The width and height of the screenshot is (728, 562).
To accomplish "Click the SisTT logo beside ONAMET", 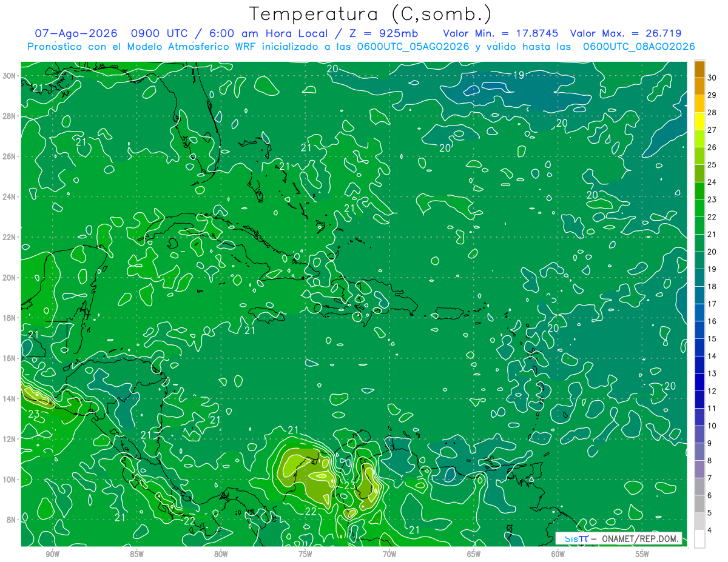I will (576, 538).
